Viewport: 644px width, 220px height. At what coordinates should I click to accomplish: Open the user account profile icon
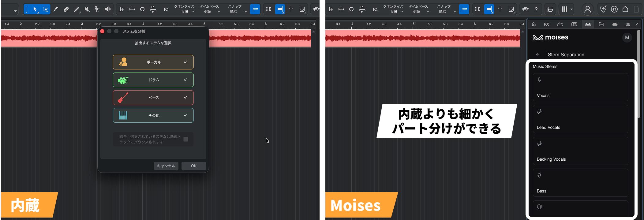click(x=587, y=9)
